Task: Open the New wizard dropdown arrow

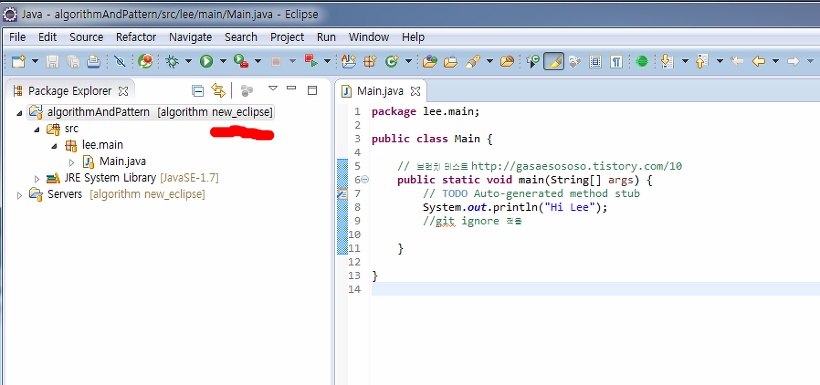Action: (x=35, y=62)
